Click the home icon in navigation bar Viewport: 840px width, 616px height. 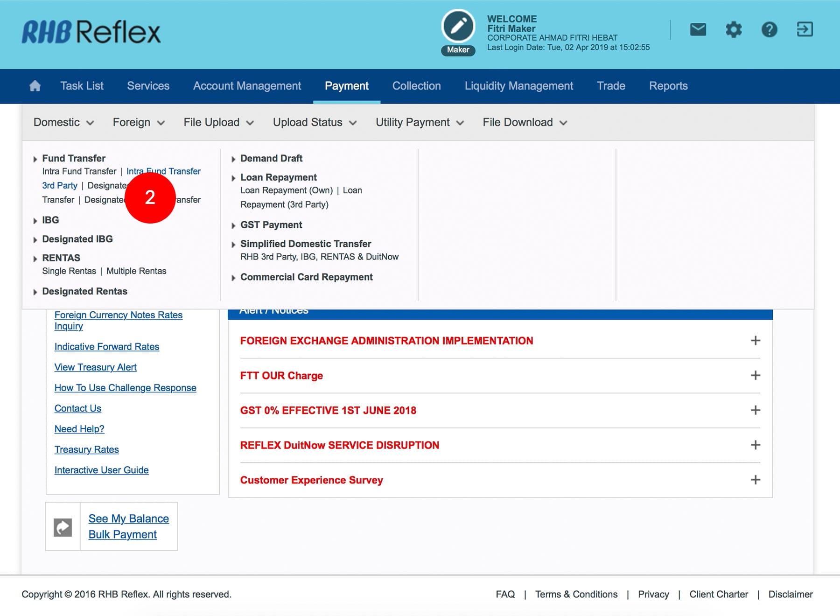[x=35, y=86]
